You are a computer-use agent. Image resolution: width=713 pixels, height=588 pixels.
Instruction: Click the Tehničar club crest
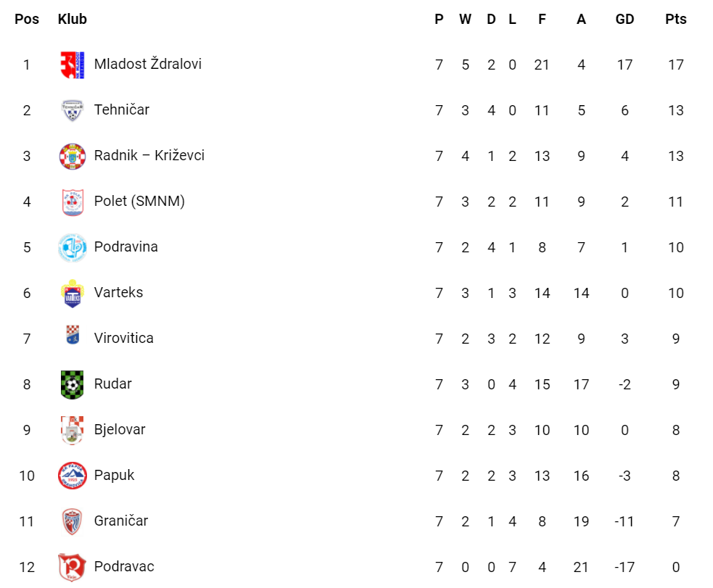(x=73, y=110)
